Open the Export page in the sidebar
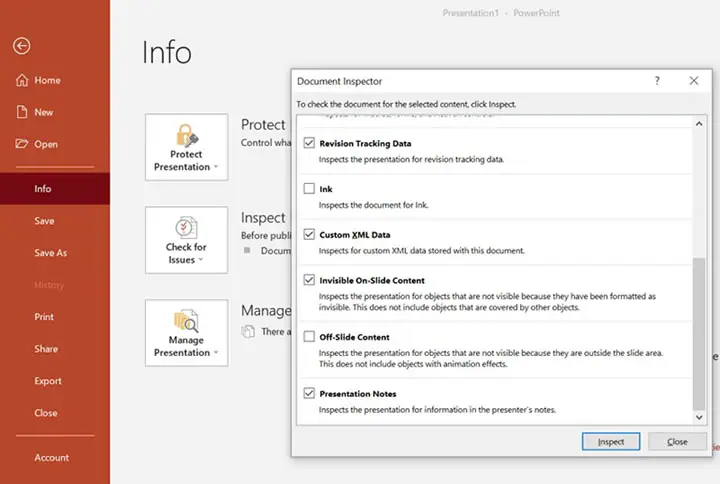Screen dimensions: 720x484 point(48,381)
